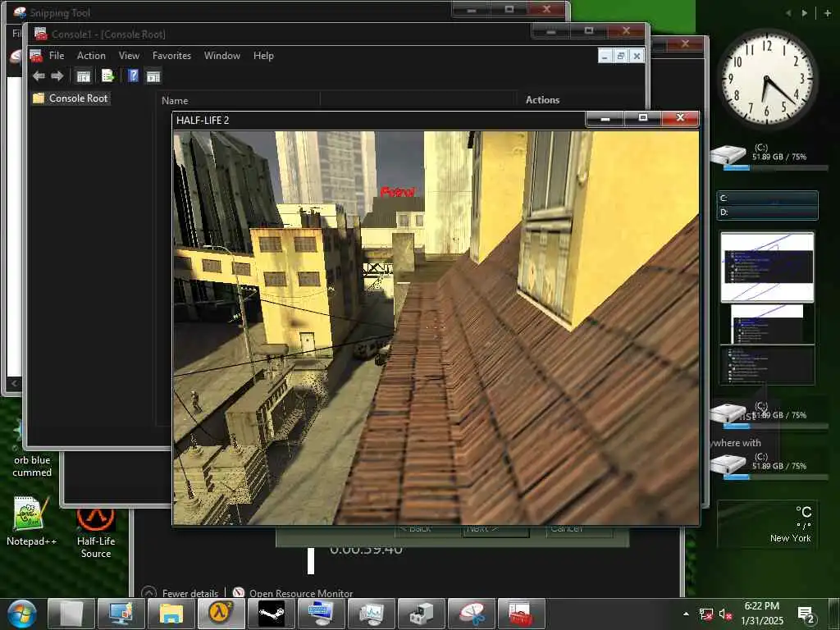The height and width of the screenshot is (630, 840).
Task: Click the HALF-LIFE 2 window title bar
Action: tap(377, 120)
